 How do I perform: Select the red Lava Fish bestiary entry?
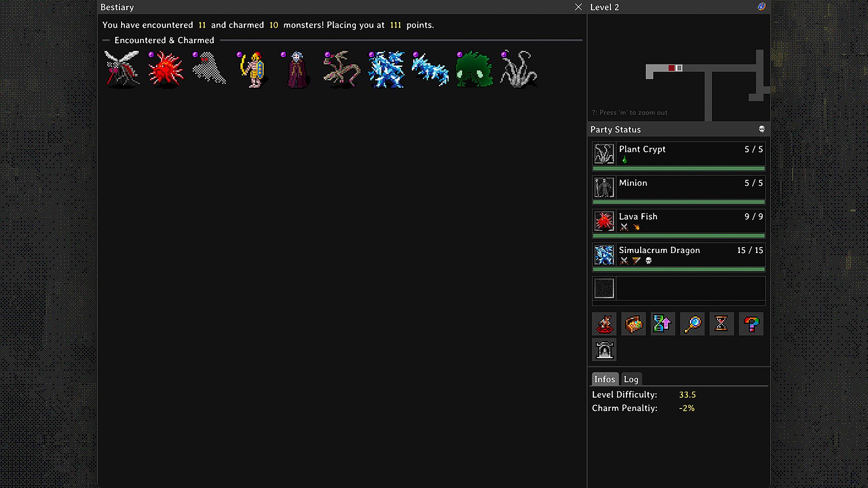tap(166, 69)
